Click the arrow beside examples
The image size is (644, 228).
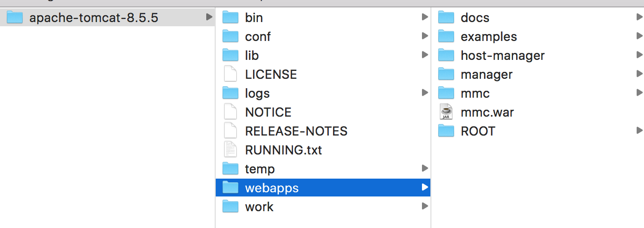point(640,36)
